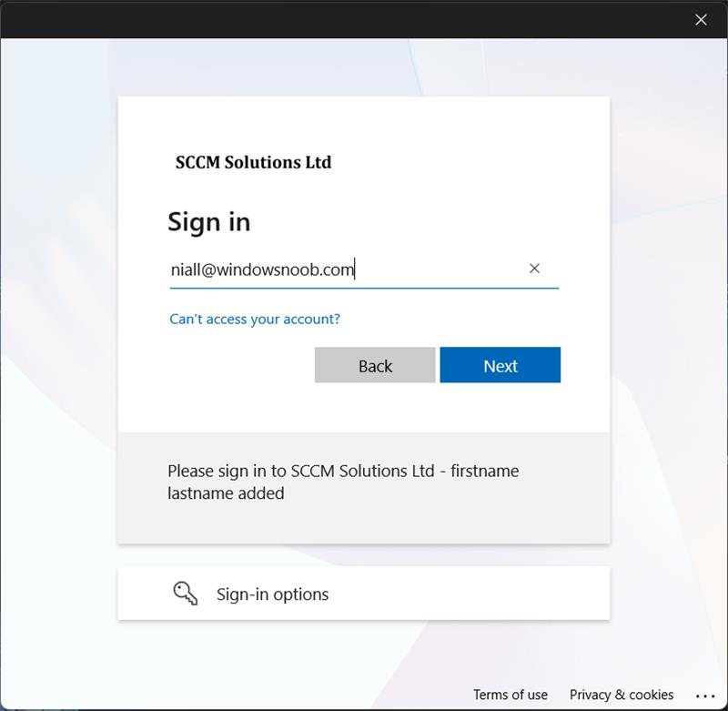Open the Terms of use link

click(510, 695)
